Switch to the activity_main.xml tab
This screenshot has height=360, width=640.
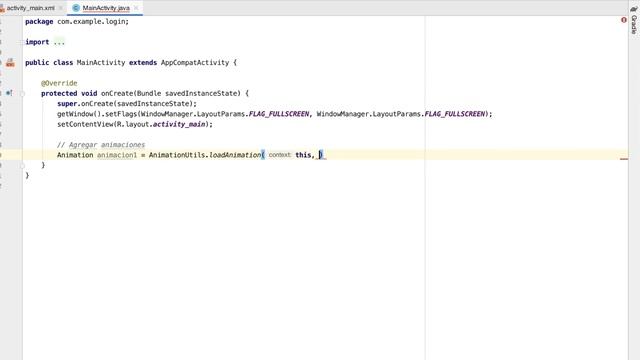point(30,8)
